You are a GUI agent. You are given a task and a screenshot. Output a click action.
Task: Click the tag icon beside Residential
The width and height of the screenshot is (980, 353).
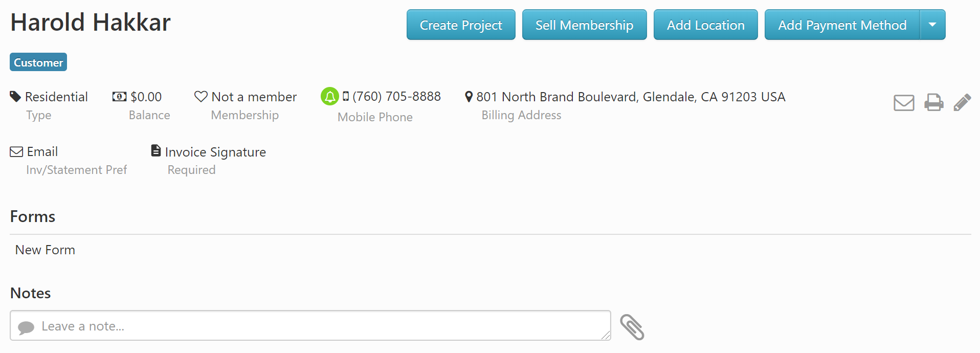[14, 95]
